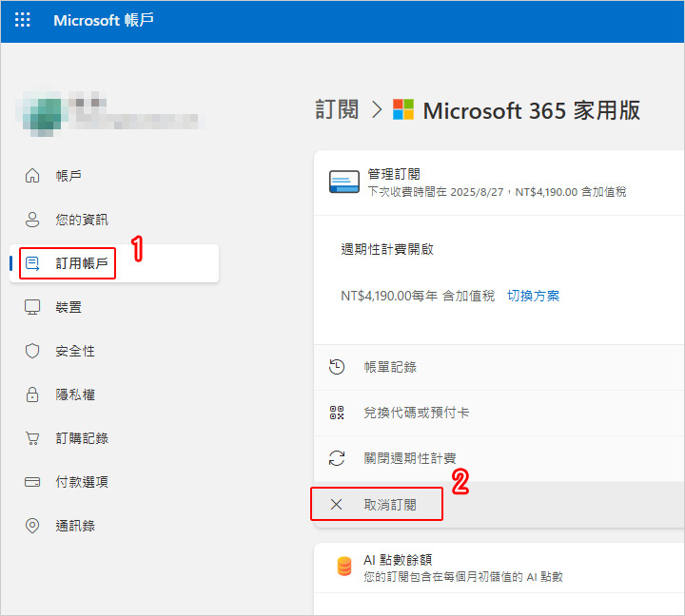Click the history clock icon for 帳單記錄
The image size is (685, 616).
(x=337, y=367)
